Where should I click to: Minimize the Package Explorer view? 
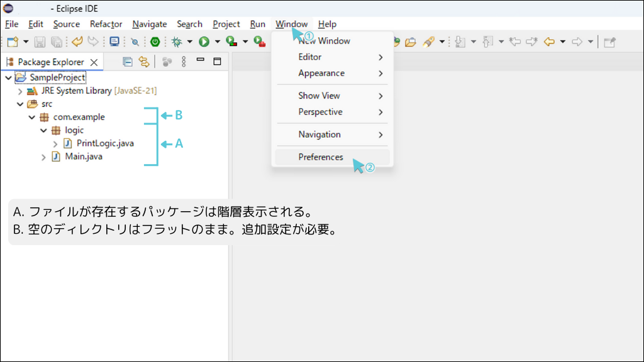point(201,60)
